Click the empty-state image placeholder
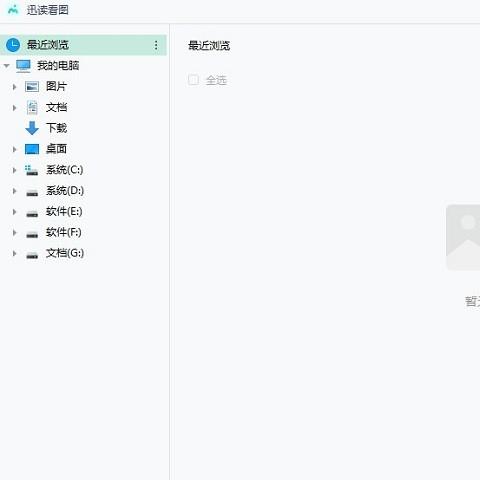The width and height of the screenshot is (480, 480). point(463,237)
